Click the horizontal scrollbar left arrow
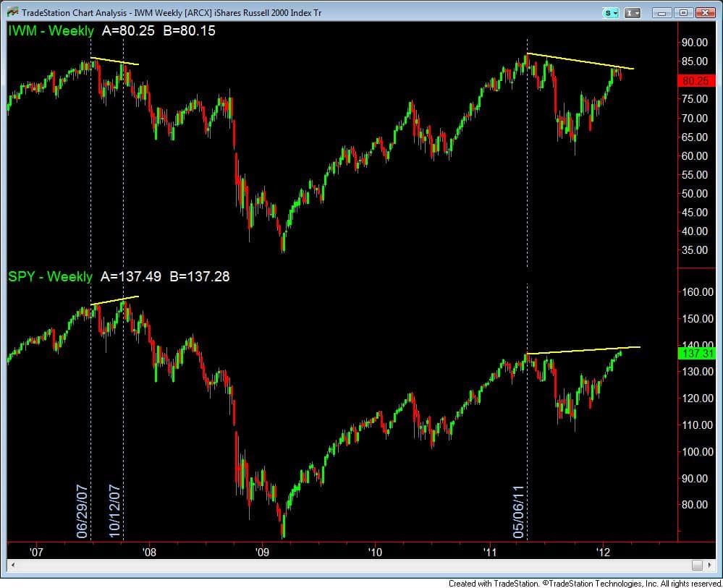The image size is (723, 588). tap(11, 565)
